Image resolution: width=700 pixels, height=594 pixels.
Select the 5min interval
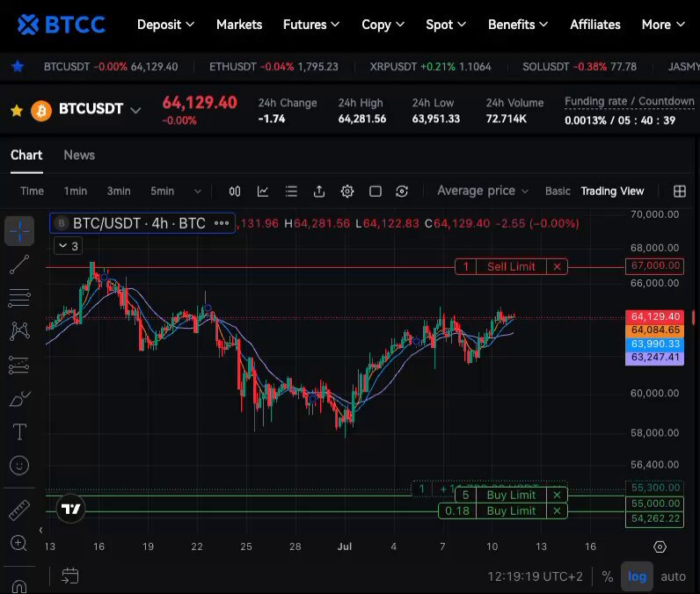pos(162,191)
